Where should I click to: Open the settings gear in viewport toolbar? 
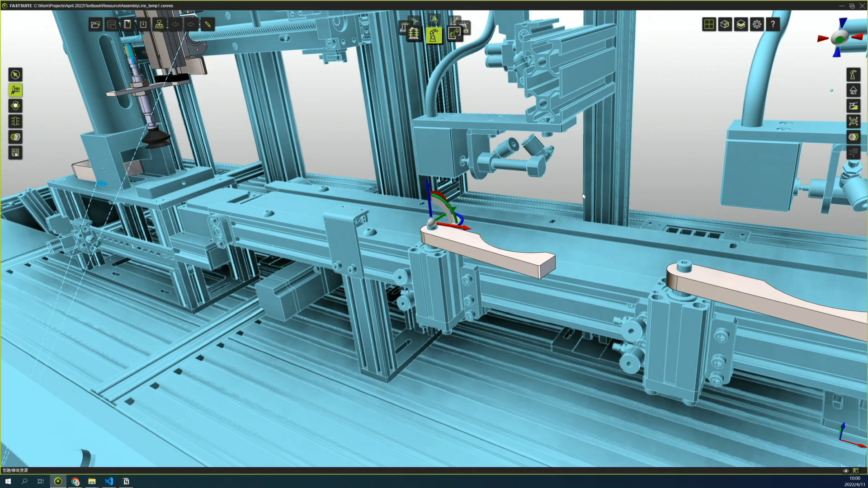(757, 24)
